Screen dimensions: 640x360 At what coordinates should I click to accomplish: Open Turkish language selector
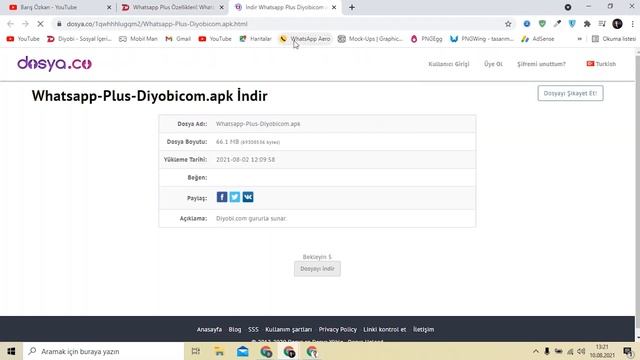(601, 64)
